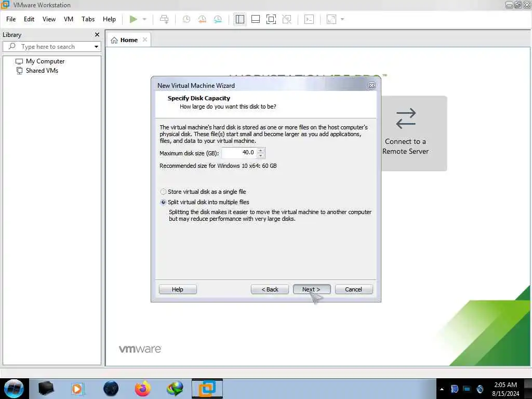The width and height of the screenshot is (532, 399).
Task: Open the VM menu
Action: [69, 19]
